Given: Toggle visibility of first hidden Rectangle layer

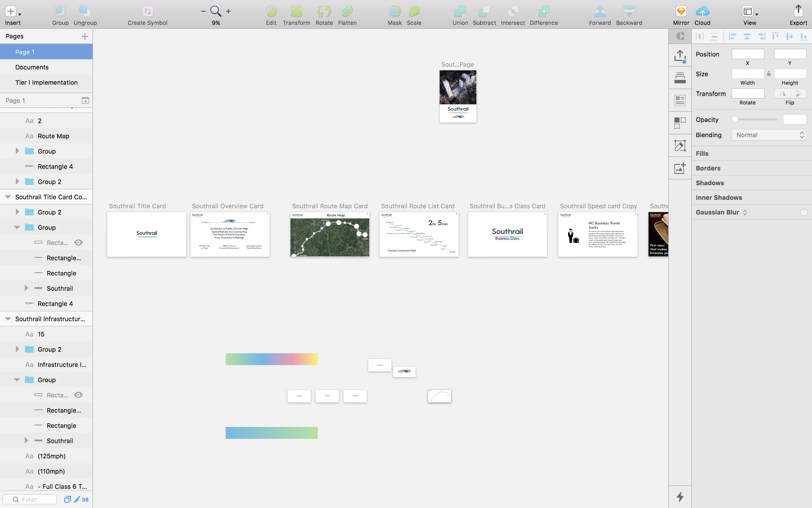Looking at the screenshot, I should click(x=78, y=242).
